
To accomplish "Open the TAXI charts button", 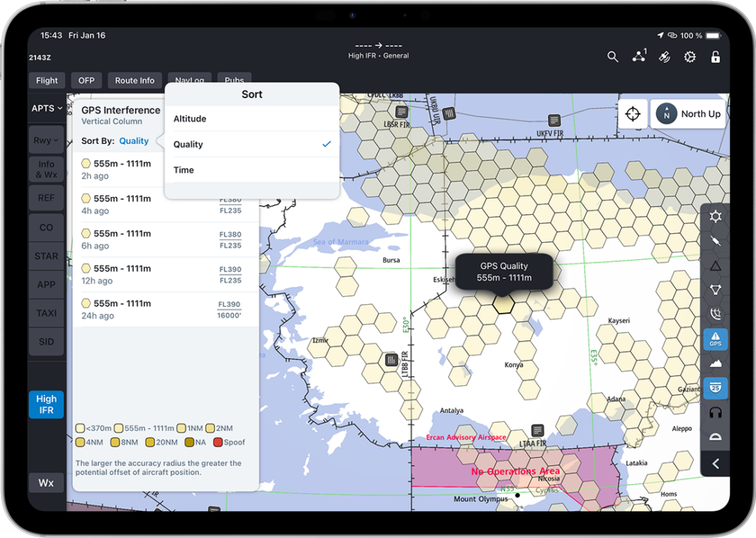I will pos(47,314).
